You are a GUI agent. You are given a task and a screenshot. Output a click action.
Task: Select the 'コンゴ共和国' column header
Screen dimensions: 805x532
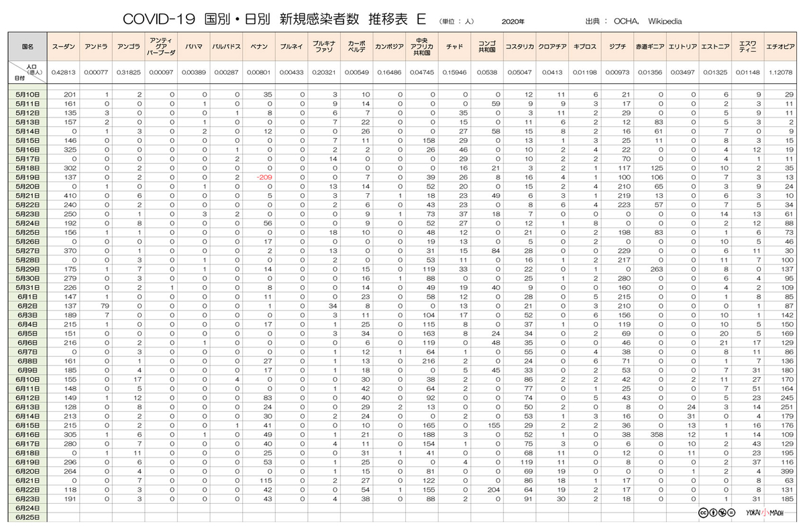point(487,48)
